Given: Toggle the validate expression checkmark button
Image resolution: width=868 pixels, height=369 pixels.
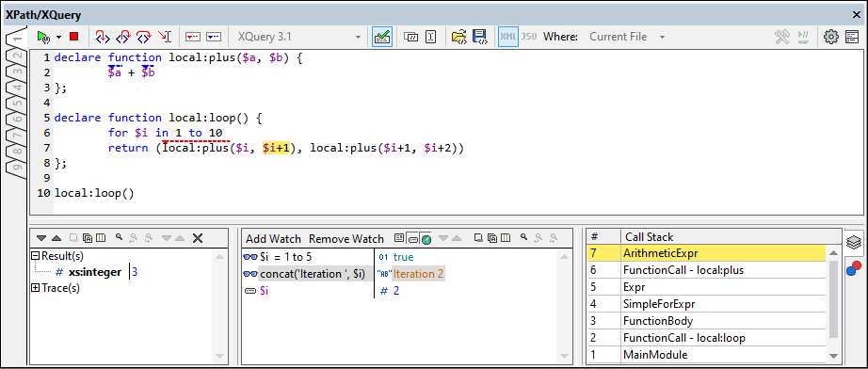Looking at the screenshot, I should 382,37.
